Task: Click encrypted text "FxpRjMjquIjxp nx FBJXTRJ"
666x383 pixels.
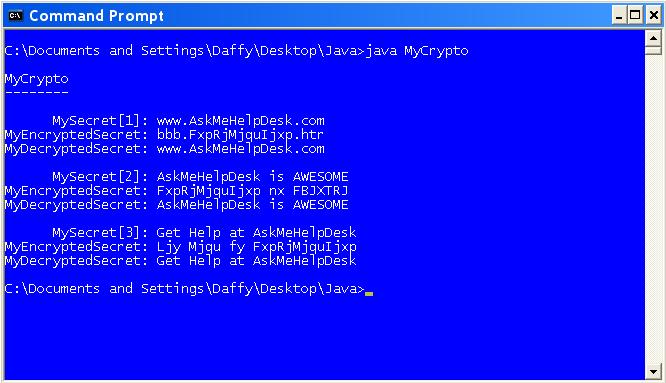Action: point(252,191)
